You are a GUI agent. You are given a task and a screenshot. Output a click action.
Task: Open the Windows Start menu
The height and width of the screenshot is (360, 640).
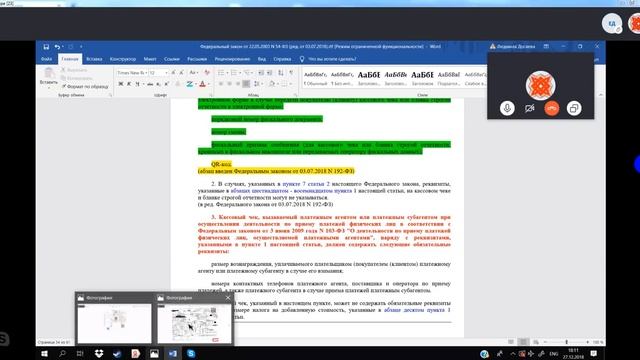44,353
